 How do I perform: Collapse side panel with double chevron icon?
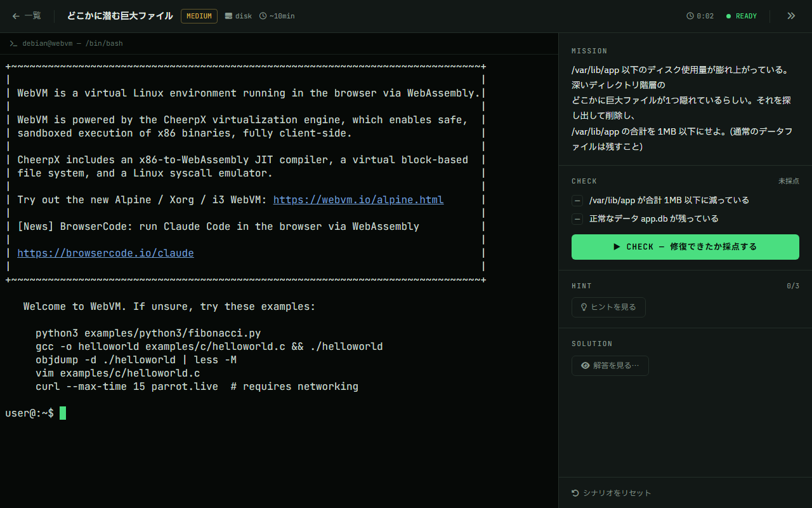(791, 16)
